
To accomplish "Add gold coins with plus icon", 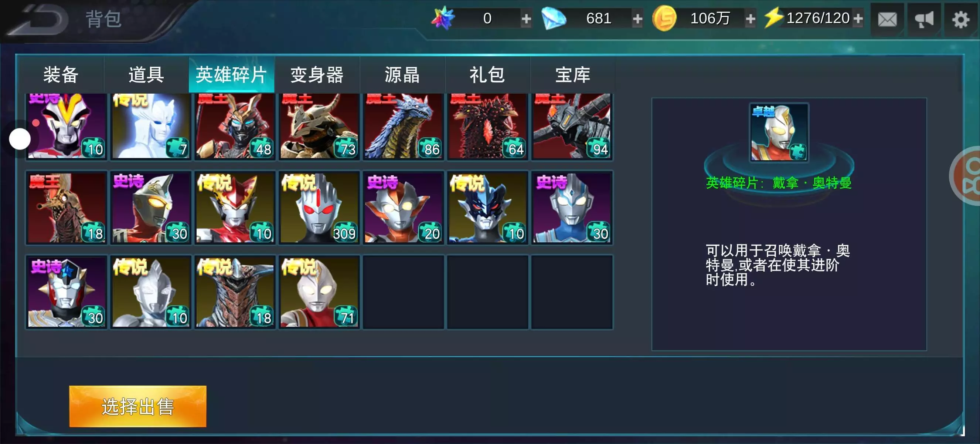I will point(750,18).
